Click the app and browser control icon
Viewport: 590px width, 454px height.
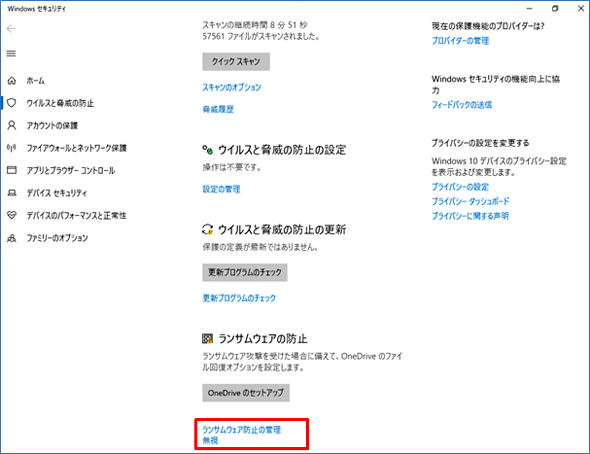(x=12, y=170)
